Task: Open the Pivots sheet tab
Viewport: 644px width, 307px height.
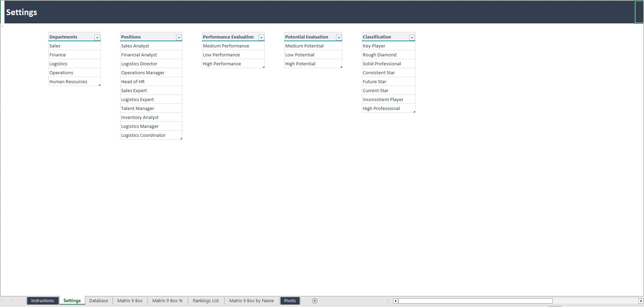Action: click(x=290, y=301)
